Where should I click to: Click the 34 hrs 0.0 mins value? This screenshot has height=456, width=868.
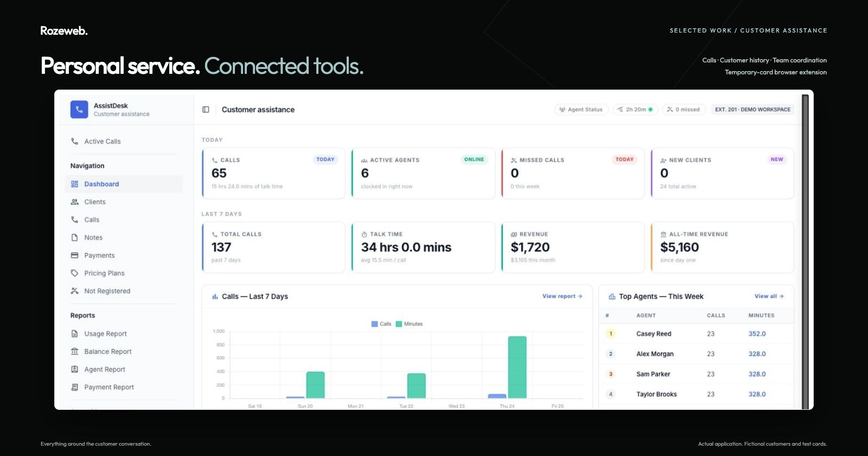(406, 248)
